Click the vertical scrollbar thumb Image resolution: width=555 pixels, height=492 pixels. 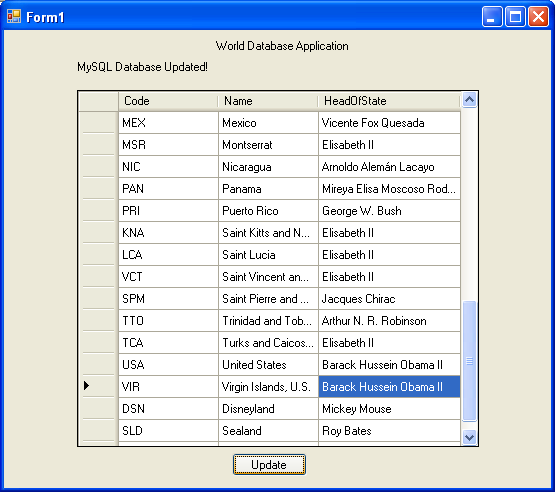click(469, 361)
